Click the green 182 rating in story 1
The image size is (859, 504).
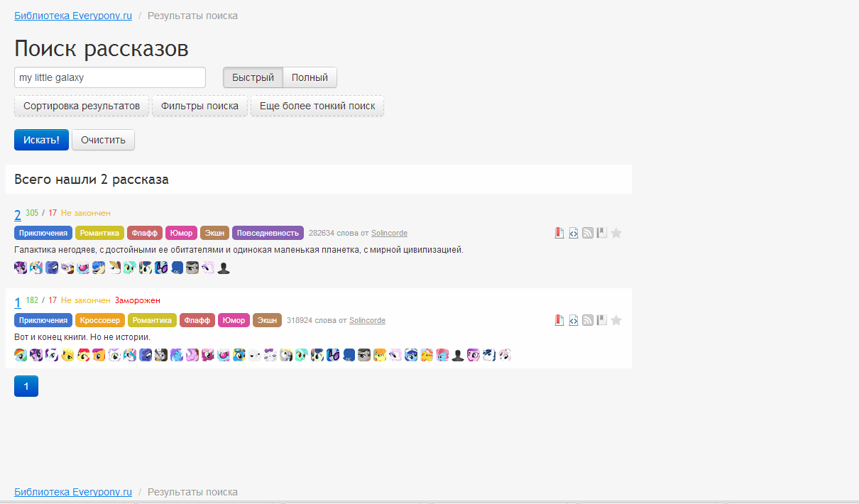pyautogui.click(x=32, y=300)
